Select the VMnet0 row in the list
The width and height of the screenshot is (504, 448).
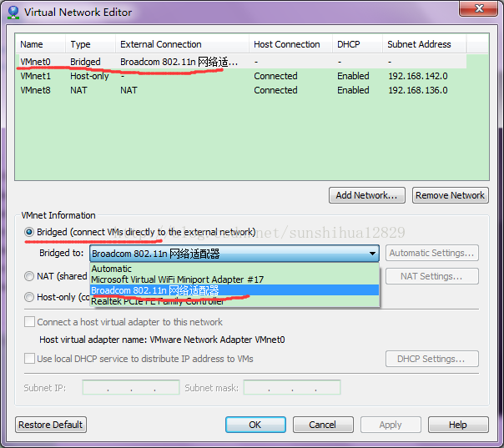[x=241, y=62]
